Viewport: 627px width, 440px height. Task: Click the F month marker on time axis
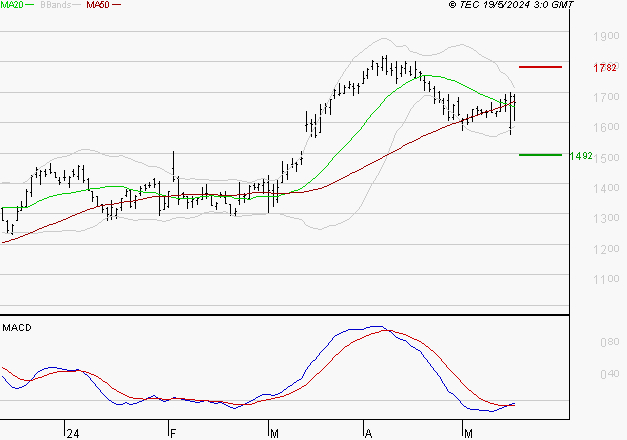click(x=173, y=434)
